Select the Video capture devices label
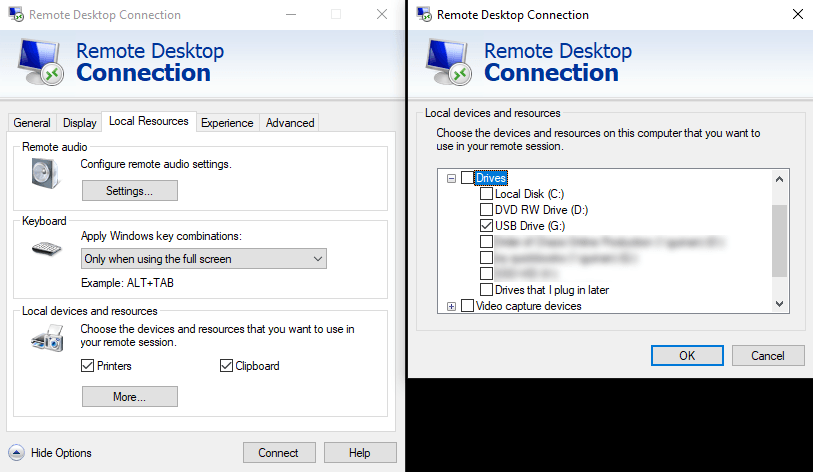Viewport: 813px width, 472px height. pyautogui.click(x=528, y=306)
